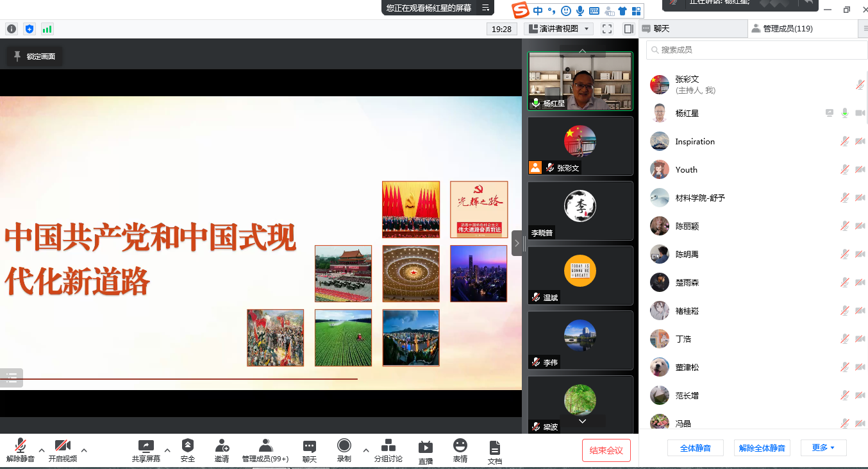Screen dimensions: 868x469
Task: Enter full screen mode icon
Action: pyautogui.click(x=607, y=29)
